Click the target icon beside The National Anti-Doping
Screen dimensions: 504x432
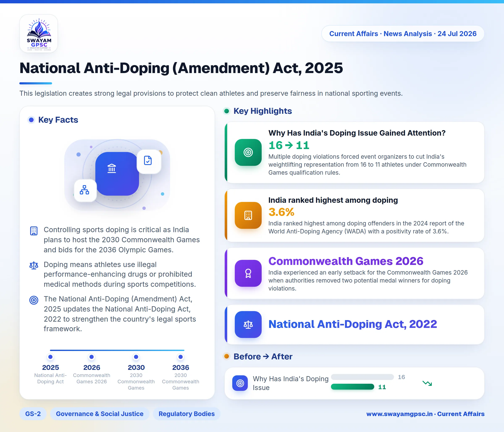(x=34, y=300)
